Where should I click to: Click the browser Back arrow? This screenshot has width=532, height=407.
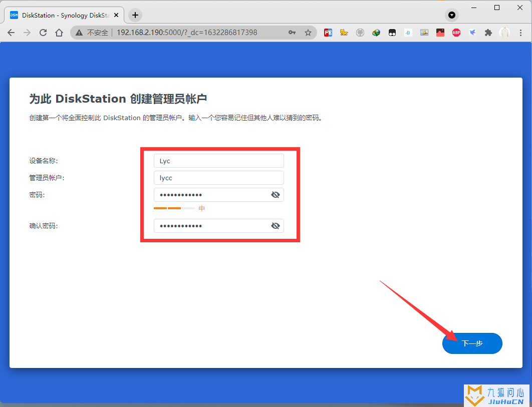11,33
